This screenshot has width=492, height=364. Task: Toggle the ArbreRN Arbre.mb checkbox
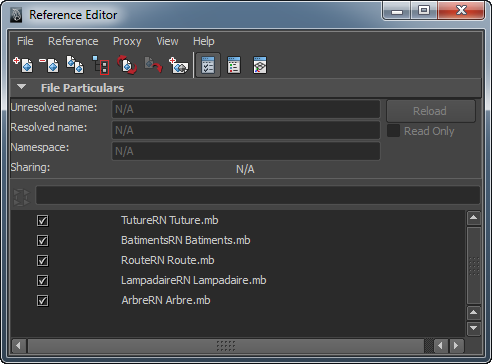pyautogui.click(x=43, y=301)
